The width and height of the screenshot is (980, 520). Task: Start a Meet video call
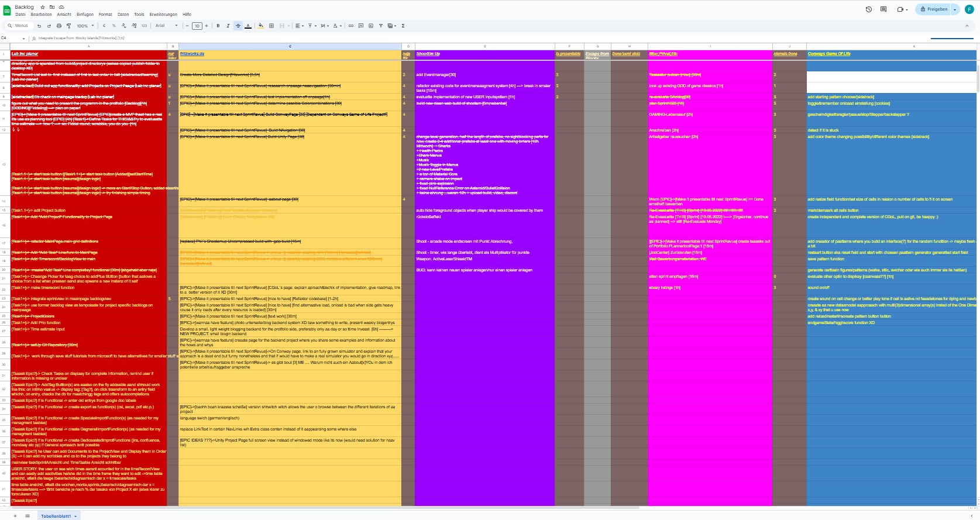pyautogui.click(x=902, y=9)
